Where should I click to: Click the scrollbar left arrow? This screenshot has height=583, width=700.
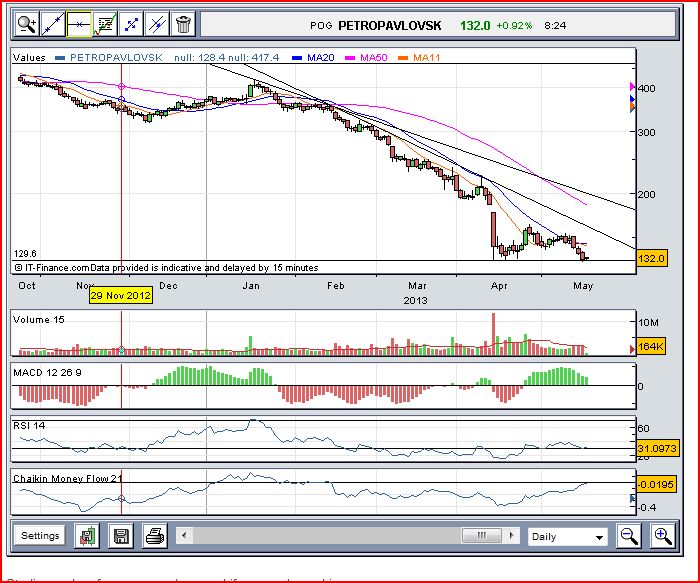[x=183, y=537]
